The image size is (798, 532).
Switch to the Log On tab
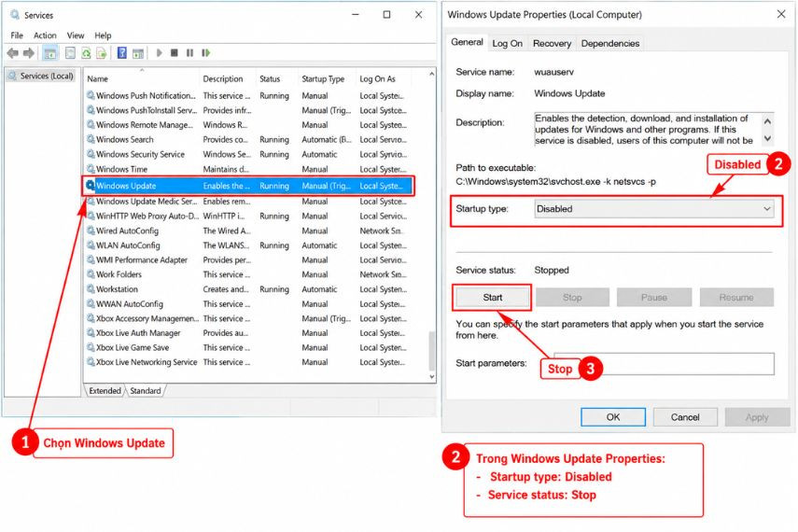tap(508, 43)
